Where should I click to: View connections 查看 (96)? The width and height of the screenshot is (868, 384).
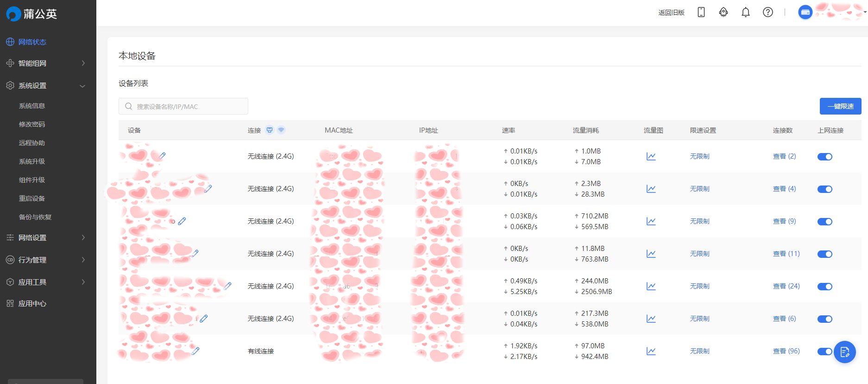point(786,351)
